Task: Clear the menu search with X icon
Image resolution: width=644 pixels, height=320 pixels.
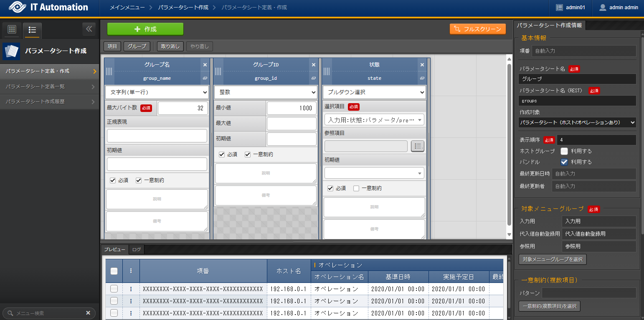Action: click(88, 313)
